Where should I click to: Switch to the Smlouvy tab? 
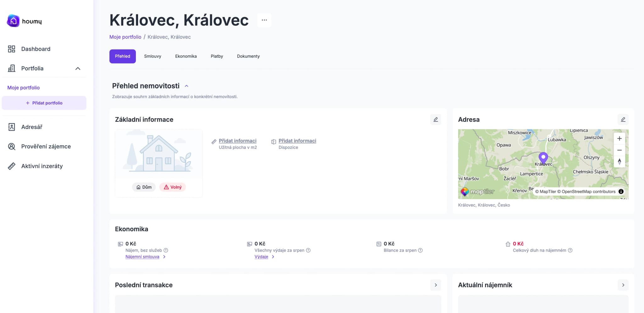(153, 56)
